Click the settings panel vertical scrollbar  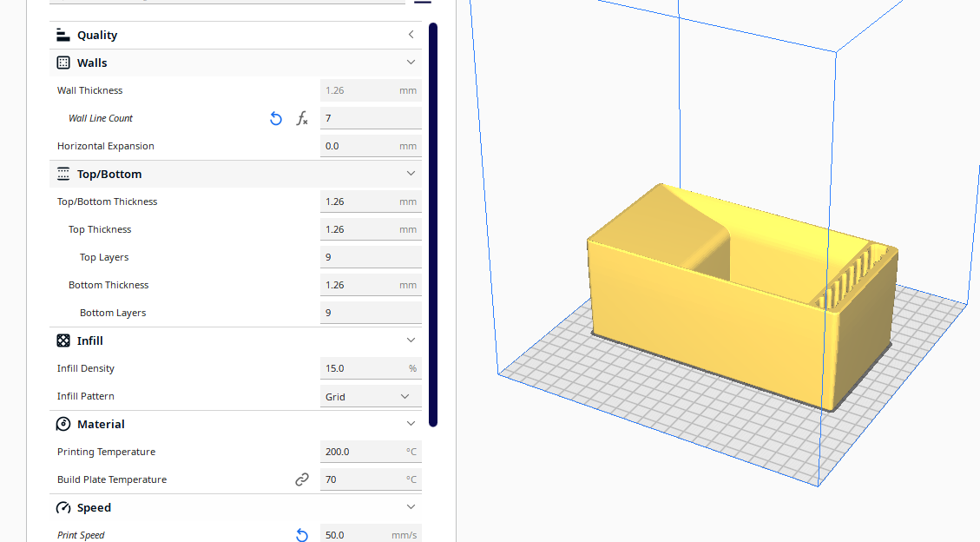(433, 225)
